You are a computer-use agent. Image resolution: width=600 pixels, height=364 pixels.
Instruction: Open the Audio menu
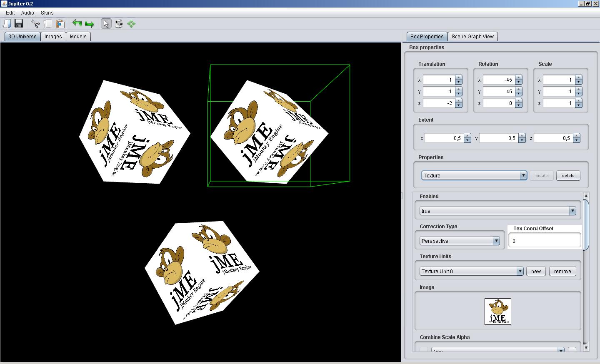coord(27,12)
